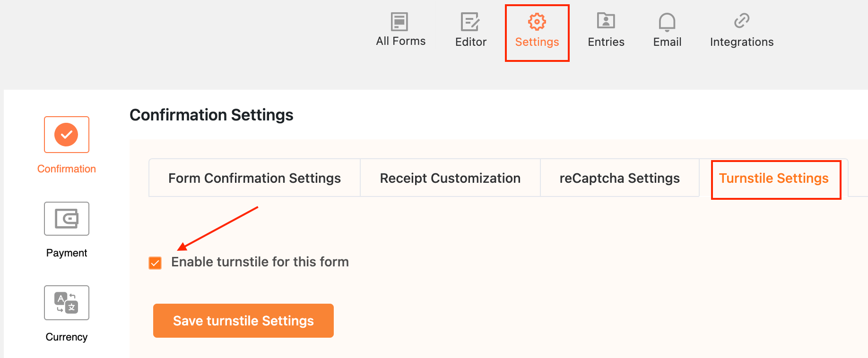
Task: Select the Turnstile Settings tab
Action: [774, 179]
